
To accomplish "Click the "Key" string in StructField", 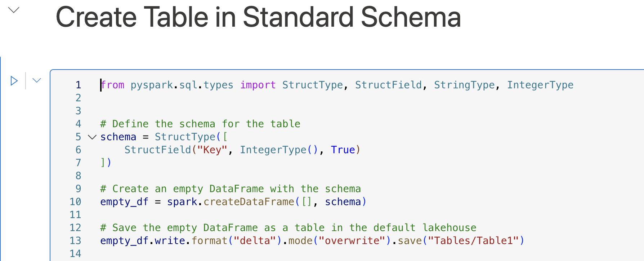I will point(212,150).
